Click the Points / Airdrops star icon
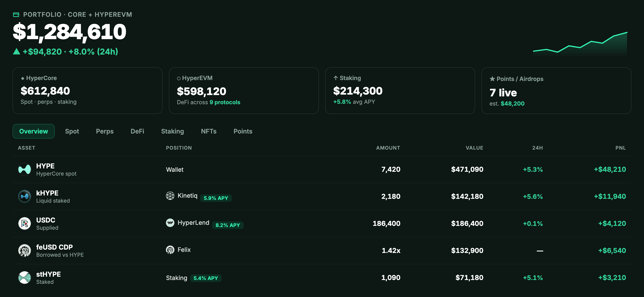This screenshot has width=644, height=297. (492, 79)
